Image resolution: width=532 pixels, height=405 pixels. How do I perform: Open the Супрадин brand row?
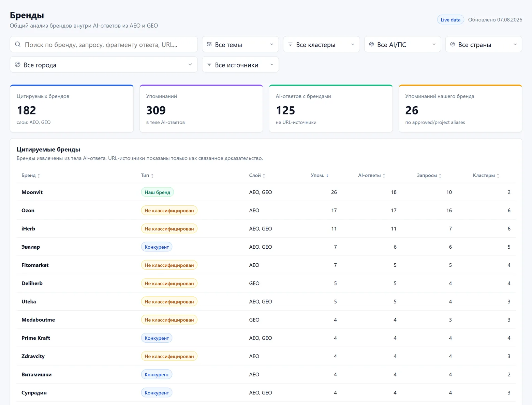tap(266, 393)
